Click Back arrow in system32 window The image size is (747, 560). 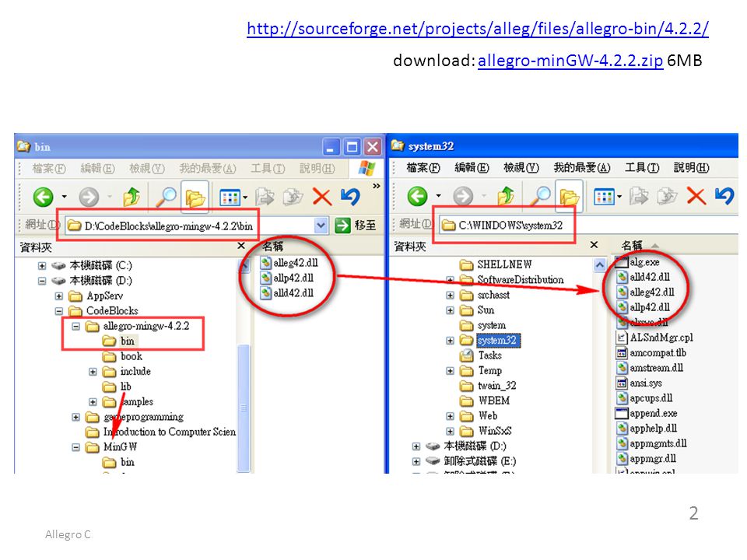coord(417,196)
